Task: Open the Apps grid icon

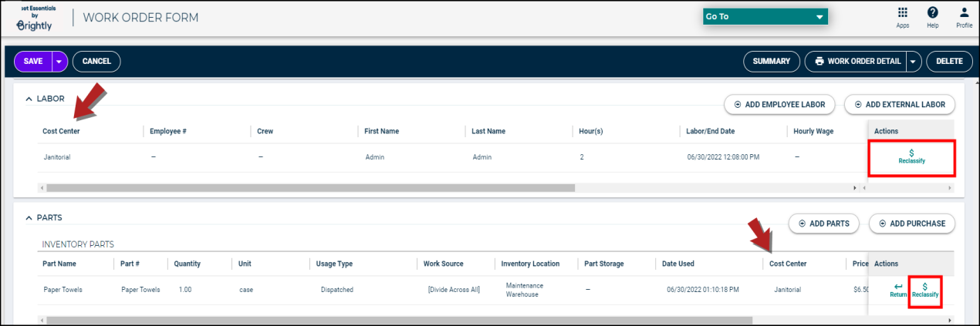Action: (903, 18)
